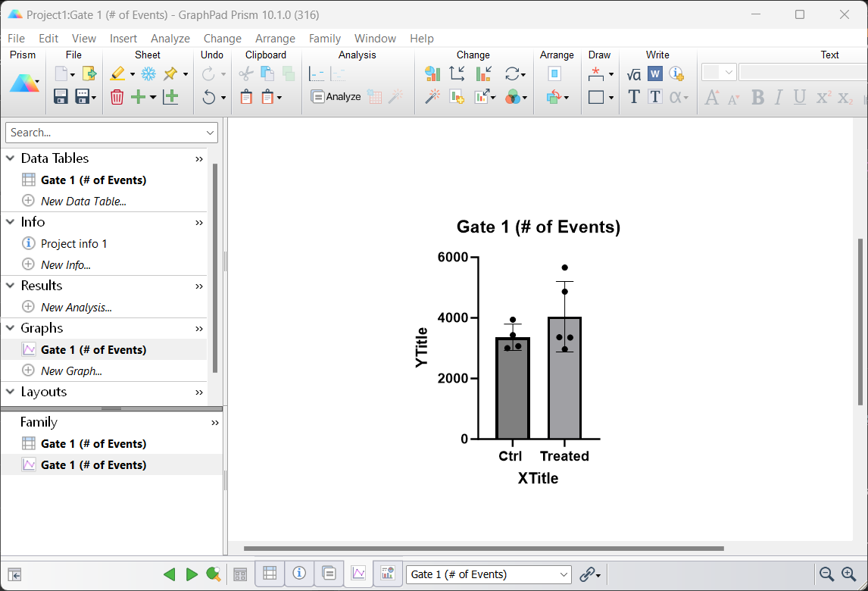Click the Search field in navigator
The height and width of the screenshot is (591, 868).
click(x=105, y=133)
